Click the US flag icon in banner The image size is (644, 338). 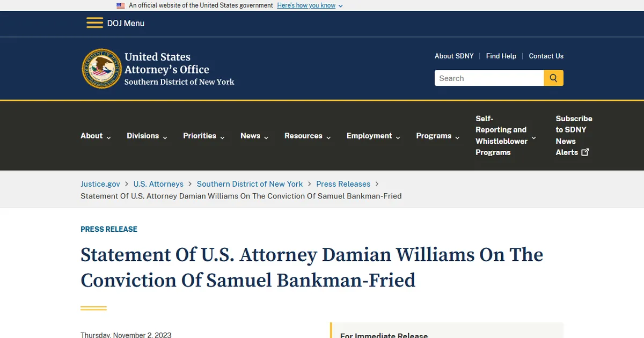(121, 5)
